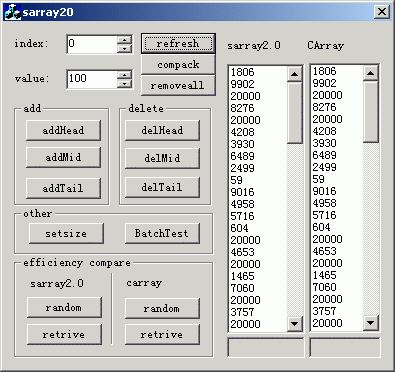395x372 pixels.
Task: Open the setsize function
Action: pos(66,233)
